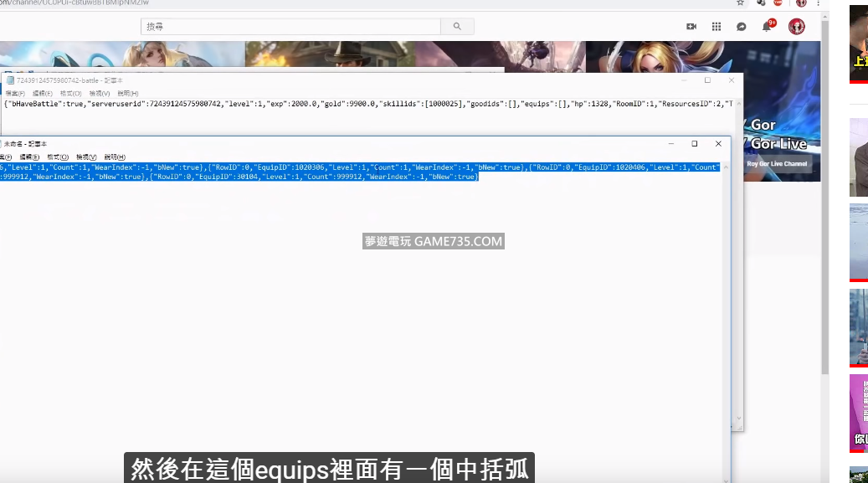Open 說明(H) menu in the 未命名 Notepad window

[115, 157]
